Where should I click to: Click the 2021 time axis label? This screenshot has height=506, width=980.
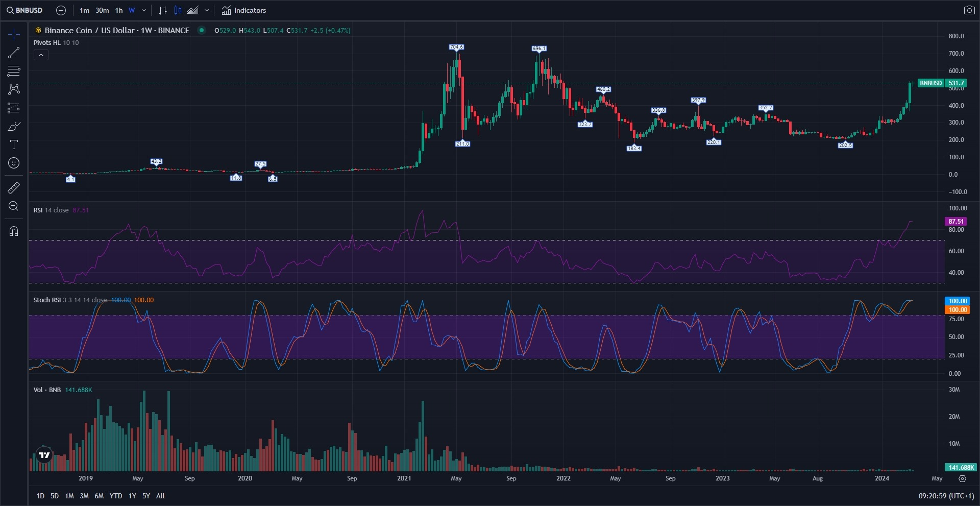(404, 478)
